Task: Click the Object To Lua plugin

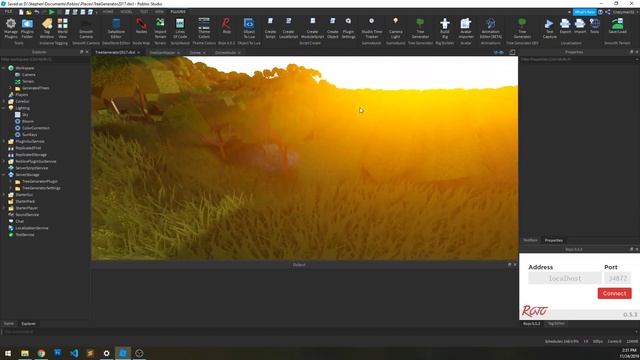Action: click(249, 28)
